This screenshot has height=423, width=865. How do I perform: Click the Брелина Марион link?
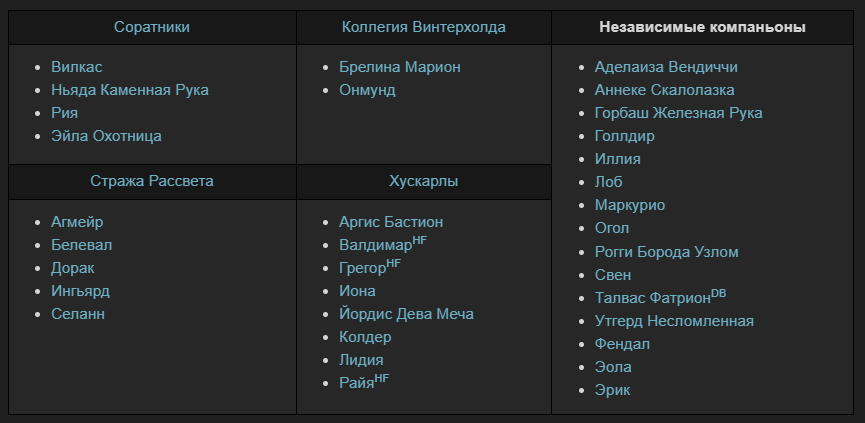point(399,67)
